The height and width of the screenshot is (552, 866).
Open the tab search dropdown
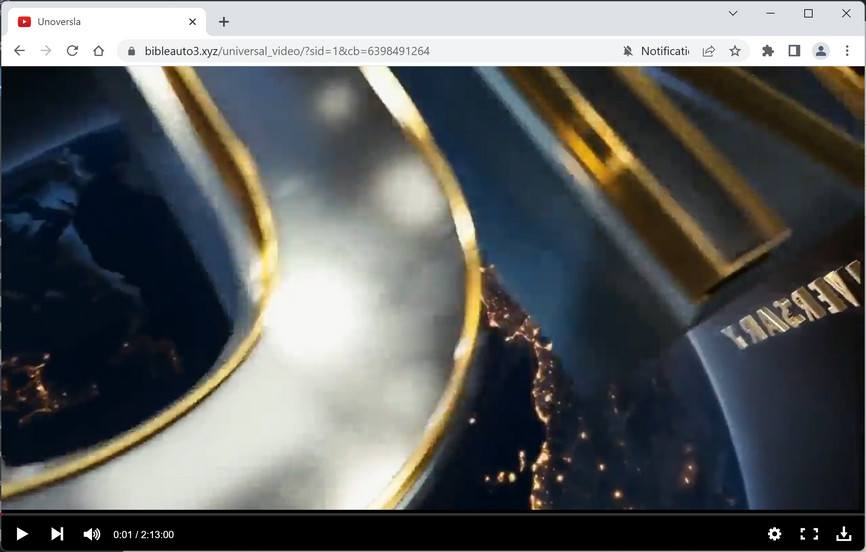click(x=733, y=13)
